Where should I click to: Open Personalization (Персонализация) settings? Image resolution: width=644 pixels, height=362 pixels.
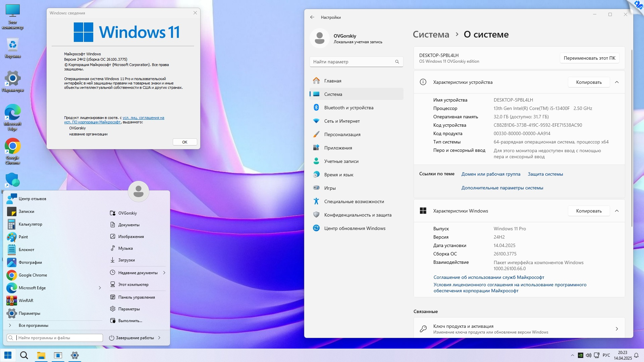[x=342, y=134]
